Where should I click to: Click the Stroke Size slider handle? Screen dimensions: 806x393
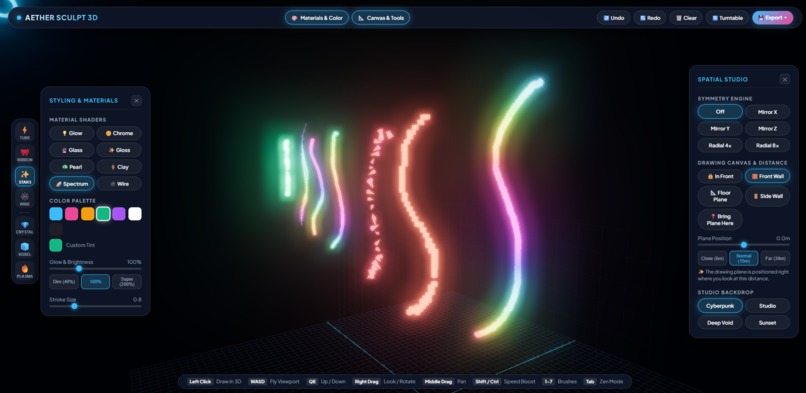click(75, 306)
